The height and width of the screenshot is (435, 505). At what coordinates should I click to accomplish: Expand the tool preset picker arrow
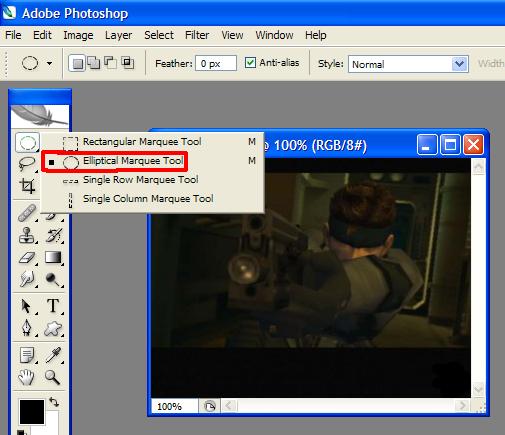(x=49, y=63)
